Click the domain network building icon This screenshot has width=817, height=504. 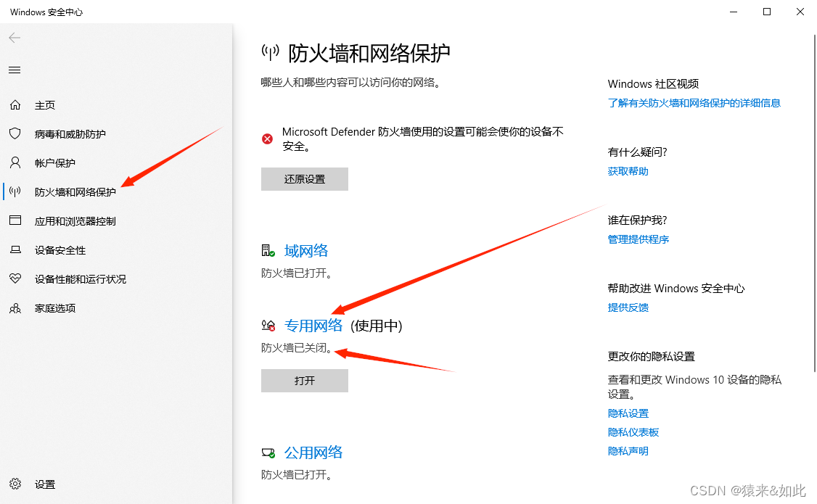(x=268, y=250)
